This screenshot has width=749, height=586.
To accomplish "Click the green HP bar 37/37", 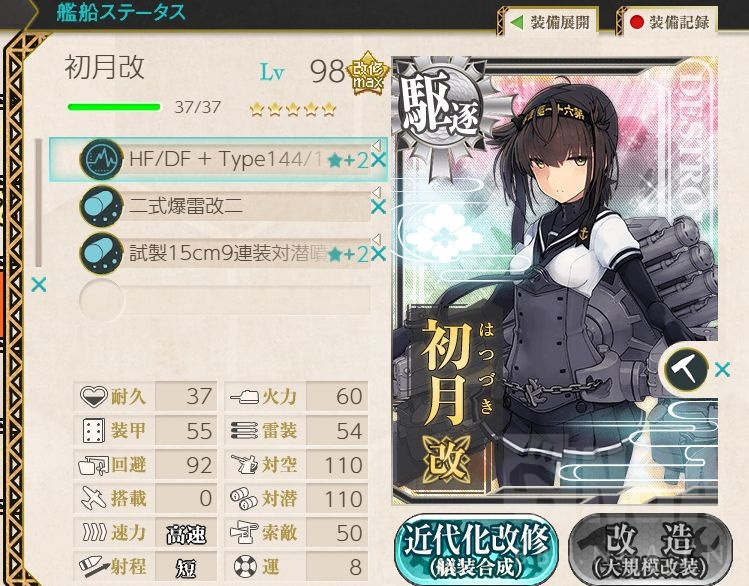I will point(114,107).
